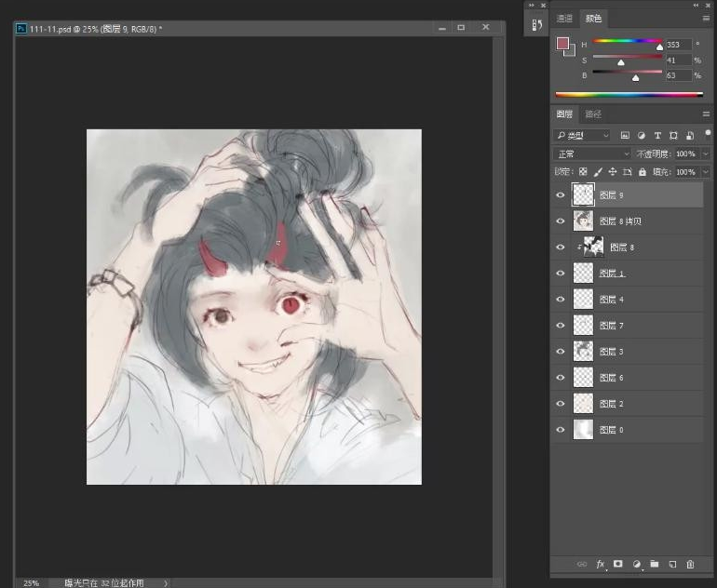
Task: Add a layer mask
Action: pyautogui.click(x=617, y=564)
